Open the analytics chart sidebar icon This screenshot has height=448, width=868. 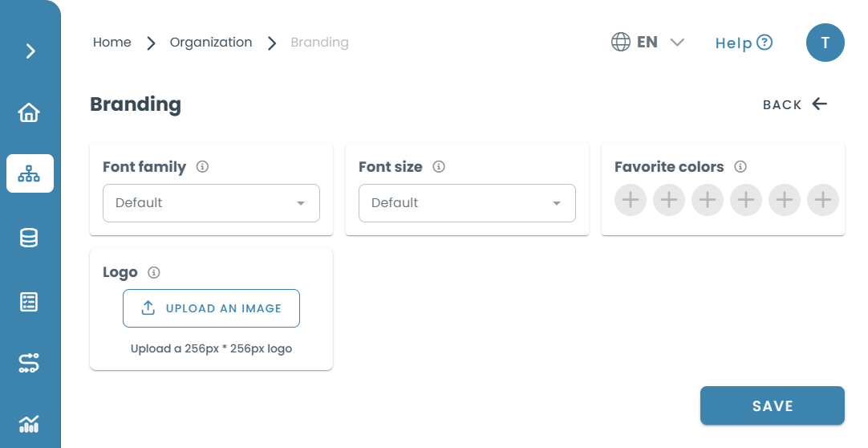coord(29,424)
